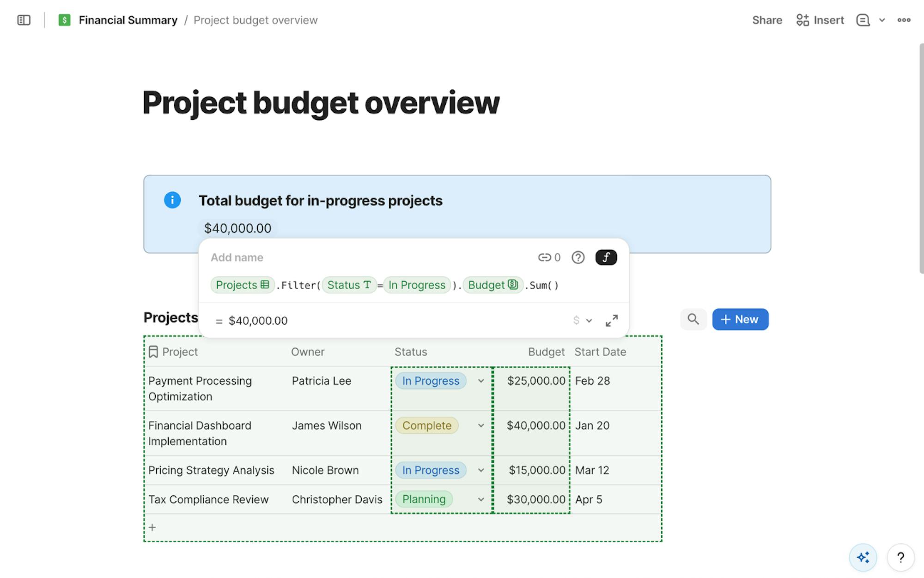Click the references link count icon

[x=549, y=258]
